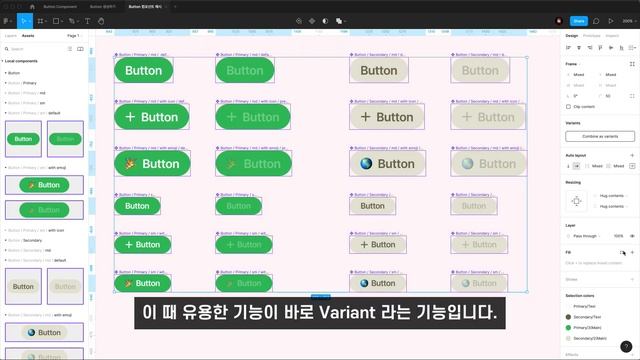This screenshot has height=360, width=640.
Task: Select the Frame tool
Action: click(x=40, y=21)
